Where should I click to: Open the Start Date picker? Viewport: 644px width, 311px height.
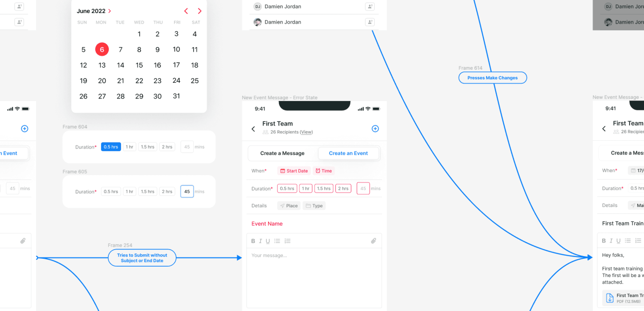[x=294, y=171]
